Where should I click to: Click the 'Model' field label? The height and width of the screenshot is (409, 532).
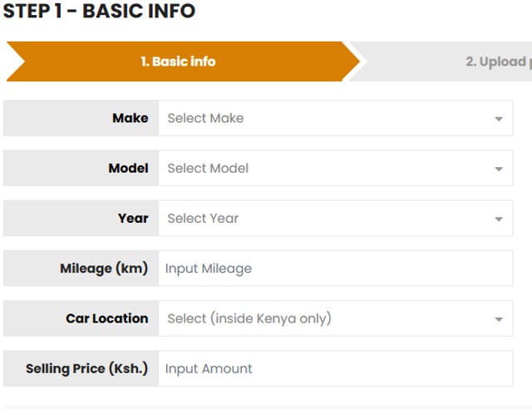pyautogui.click(x=128, y=168)
